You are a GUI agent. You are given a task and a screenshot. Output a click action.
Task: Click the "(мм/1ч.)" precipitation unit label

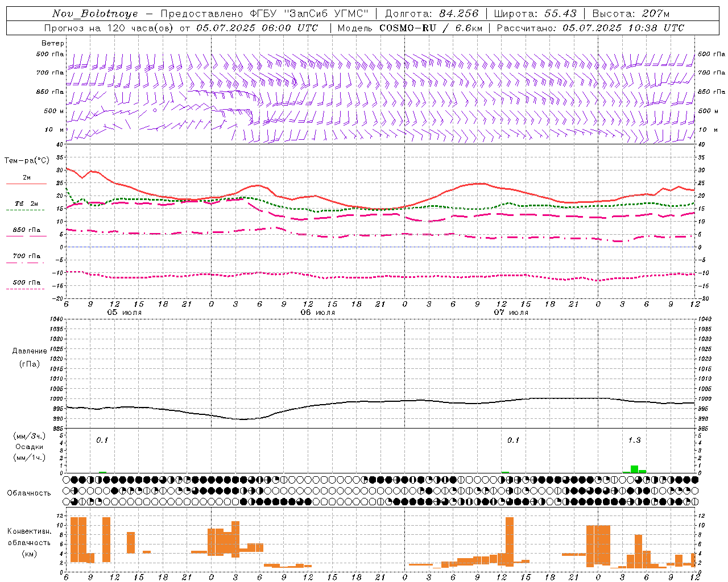(x=30, y=458)
